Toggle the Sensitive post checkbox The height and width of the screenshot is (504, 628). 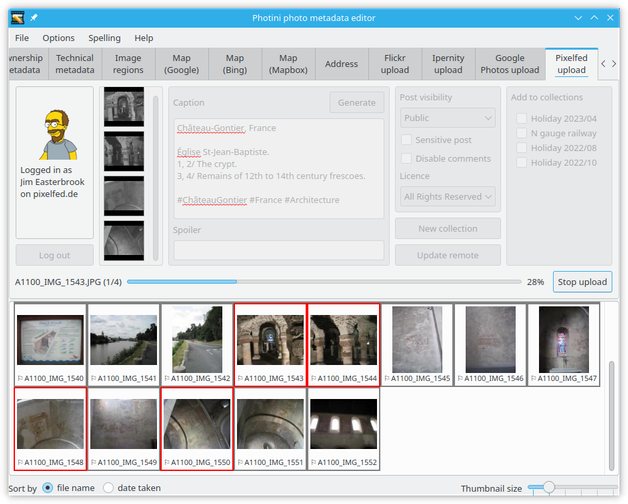coord(406,140)
